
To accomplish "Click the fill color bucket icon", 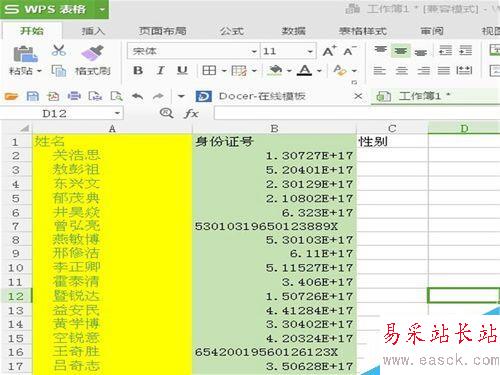I will coord(276,70).
